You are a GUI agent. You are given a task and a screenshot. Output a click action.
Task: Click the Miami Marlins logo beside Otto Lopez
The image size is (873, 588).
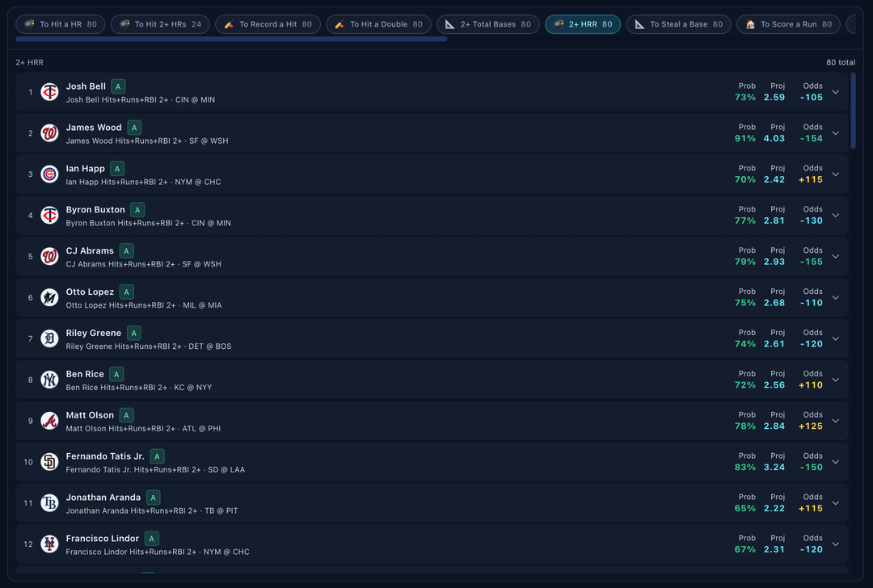pos(49,297)
